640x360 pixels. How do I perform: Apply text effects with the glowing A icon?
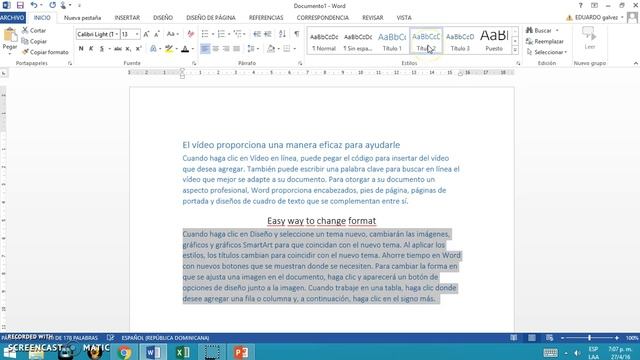pyautogui.click(x=153, y=49)
